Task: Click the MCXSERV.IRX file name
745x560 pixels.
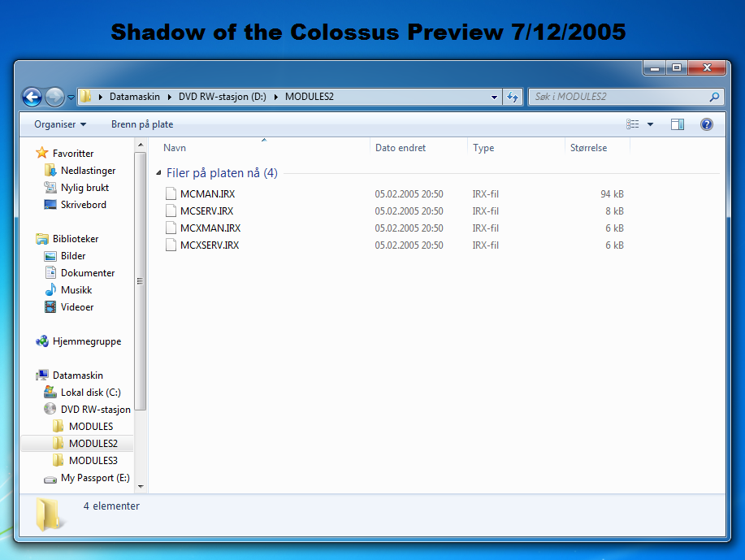Action: pyautogui.click(x=210, y=245)
